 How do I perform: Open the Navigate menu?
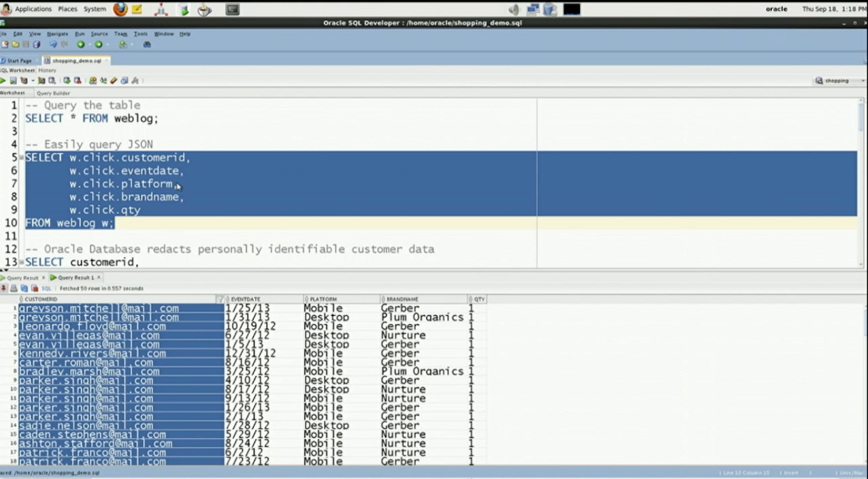click(57, 34)
